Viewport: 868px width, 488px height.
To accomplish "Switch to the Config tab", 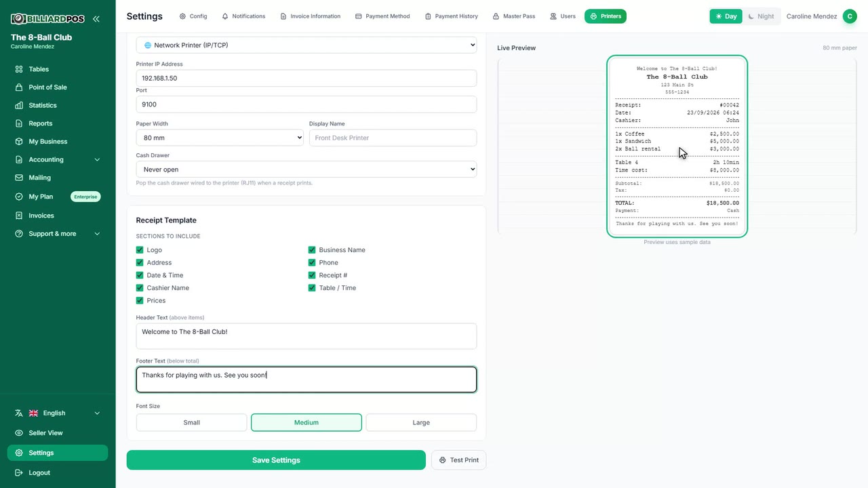I will (x=193, y=16).
